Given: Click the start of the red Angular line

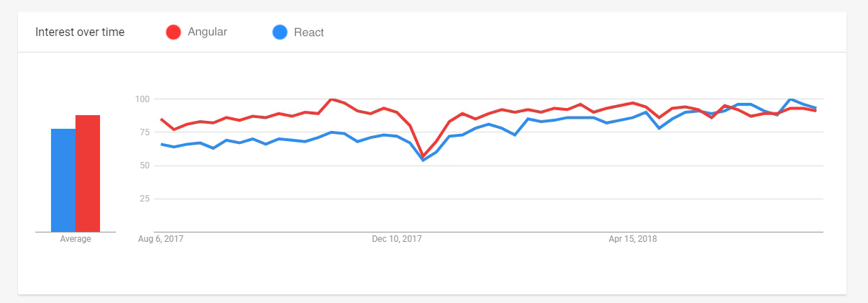Looking at the screenshot, I should [161, 119].
